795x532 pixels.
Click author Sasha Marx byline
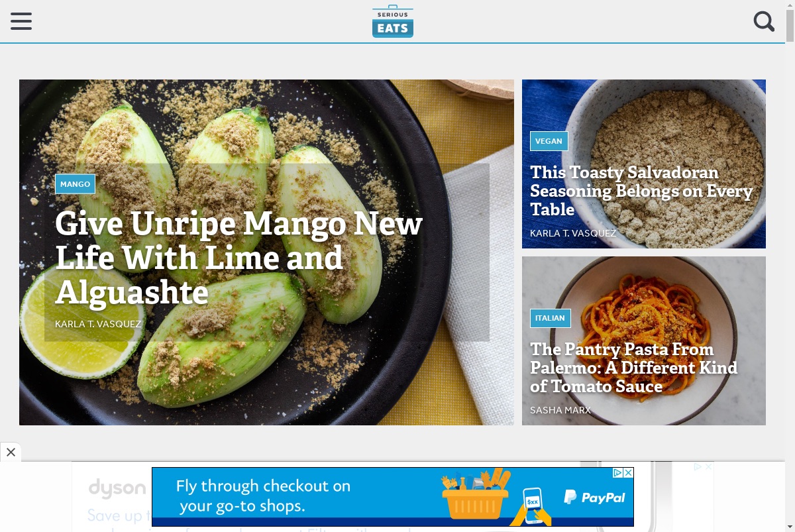coord(560,410)
